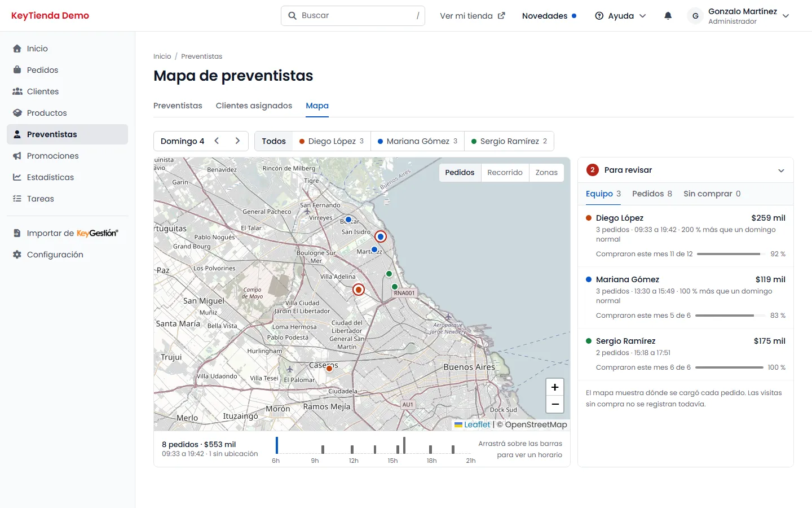The height and width of the screenshot is (508, 812).
Task: Go to previous day arrow
Action: (x=217, y=141)
